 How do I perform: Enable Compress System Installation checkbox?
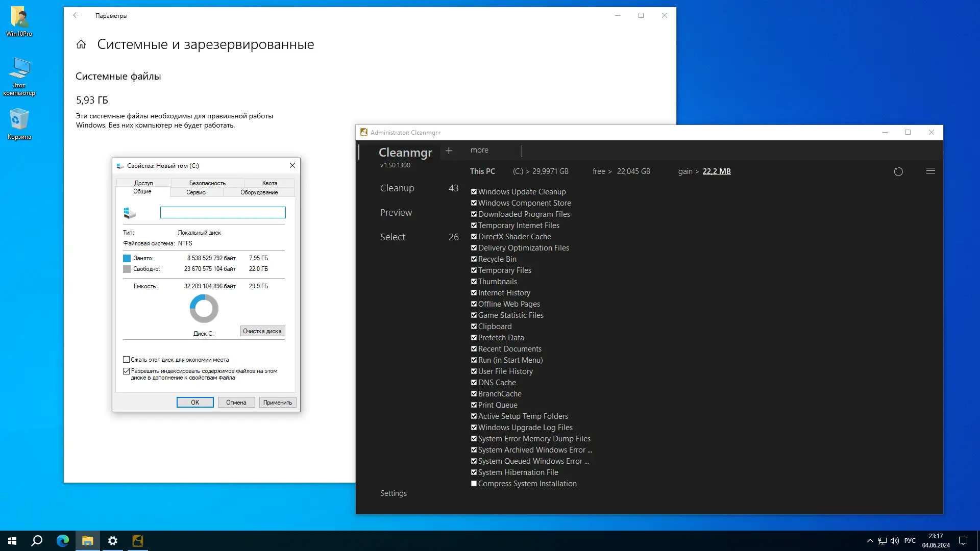[x=474, y=484]
